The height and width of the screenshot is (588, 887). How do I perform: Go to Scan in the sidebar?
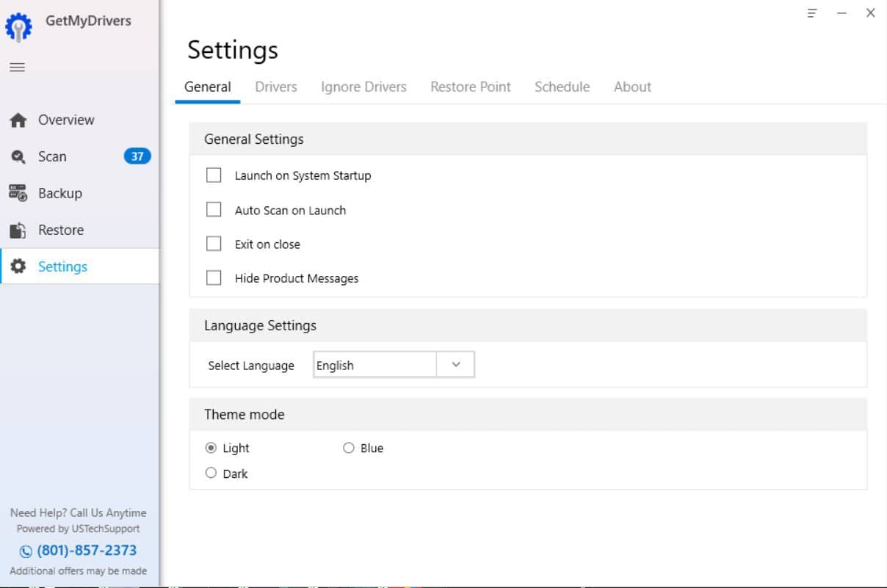click(x=80, y=156)
